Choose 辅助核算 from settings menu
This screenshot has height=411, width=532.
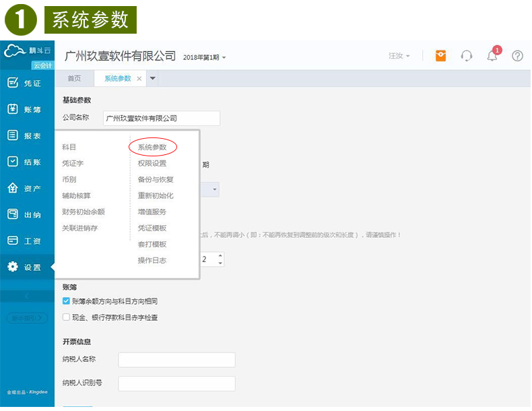point(76,195)
